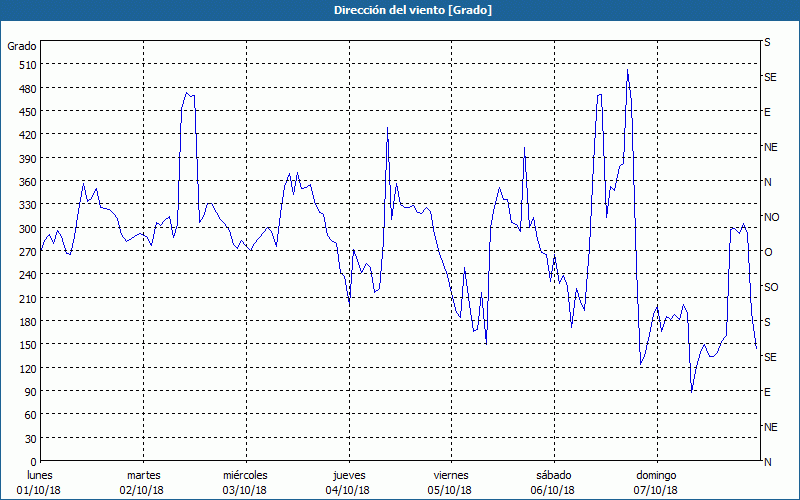800x500 pixels.
Task: Click the 90 value on the Y axis
Action: (31, 392)
